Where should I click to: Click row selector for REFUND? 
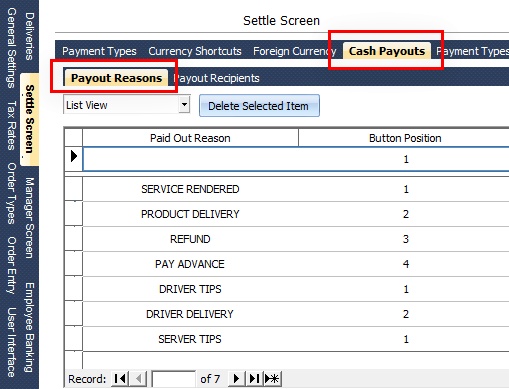[74, 239]
